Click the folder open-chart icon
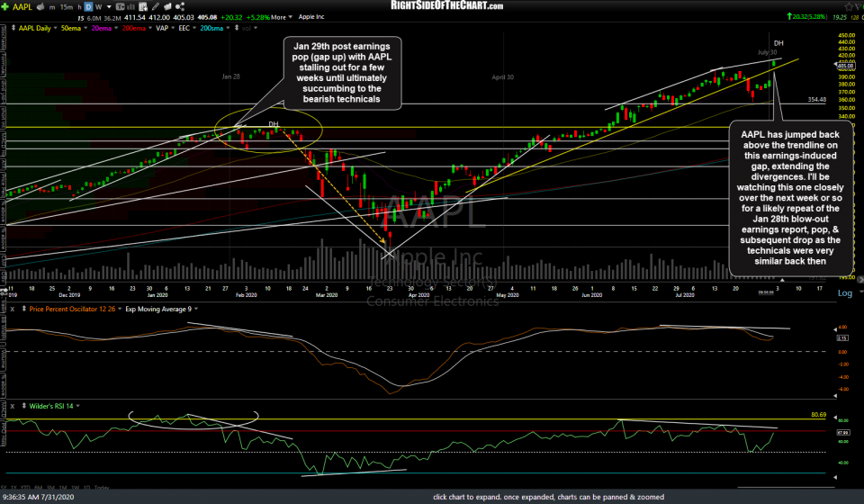The width and height of the screenshot is (864, 504). pyautogui.click(x=167, y=7)
